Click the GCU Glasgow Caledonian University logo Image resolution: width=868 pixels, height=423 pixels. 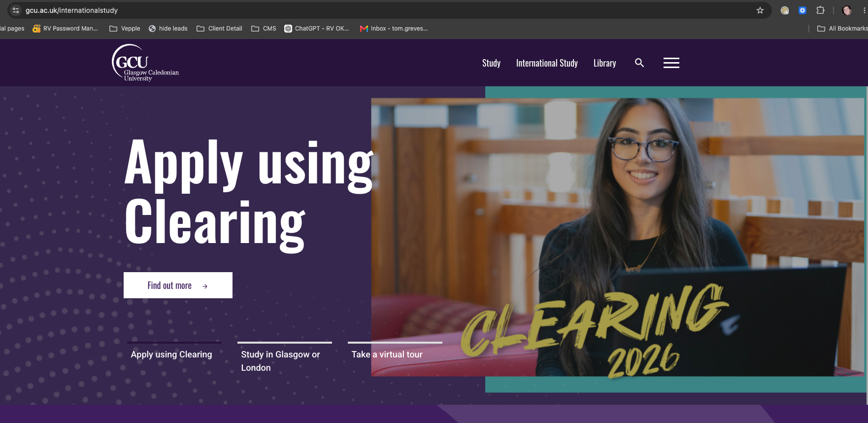pos(145,63)
